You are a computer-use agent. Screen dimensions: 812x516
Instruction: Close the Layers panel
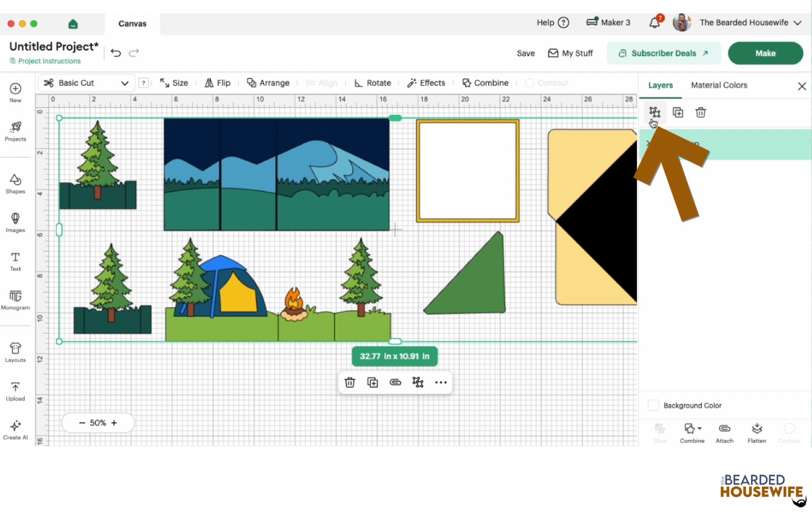802,86
